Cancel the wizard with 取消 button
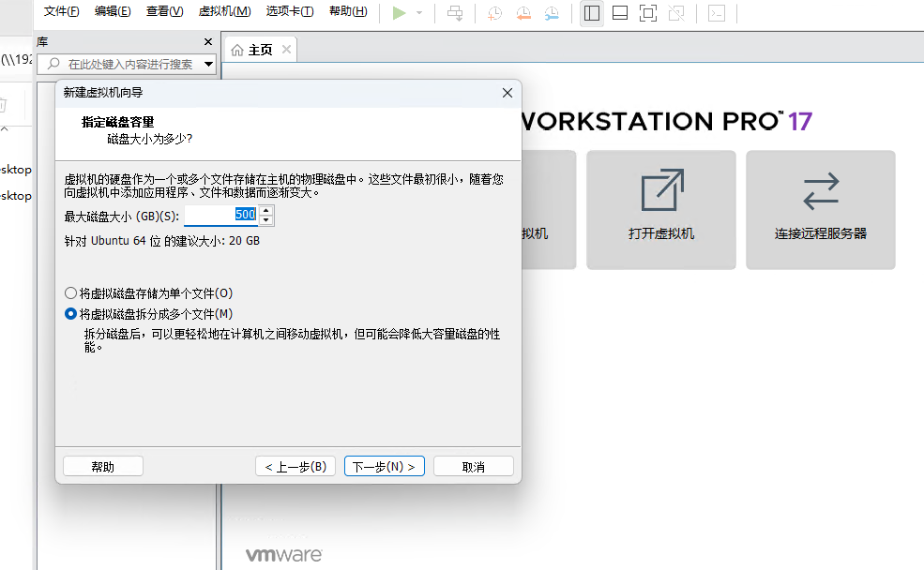The height and width of the screenshot is (570, 924). tap(473, 466)
